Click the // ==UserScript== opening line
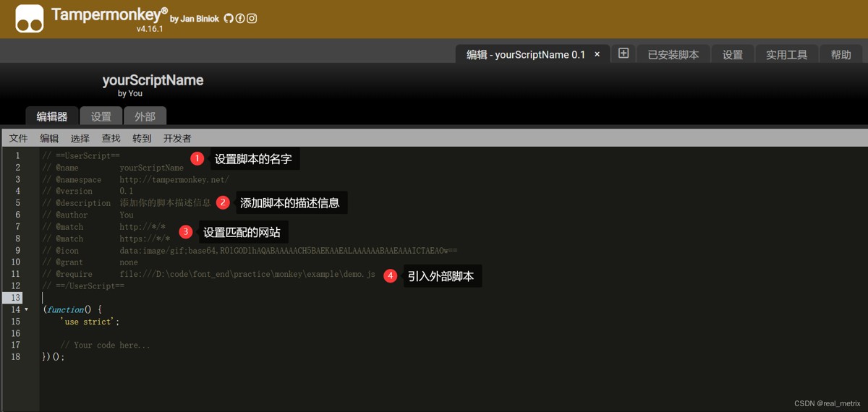This screenshot has height=412, width=868. (81, 155)
